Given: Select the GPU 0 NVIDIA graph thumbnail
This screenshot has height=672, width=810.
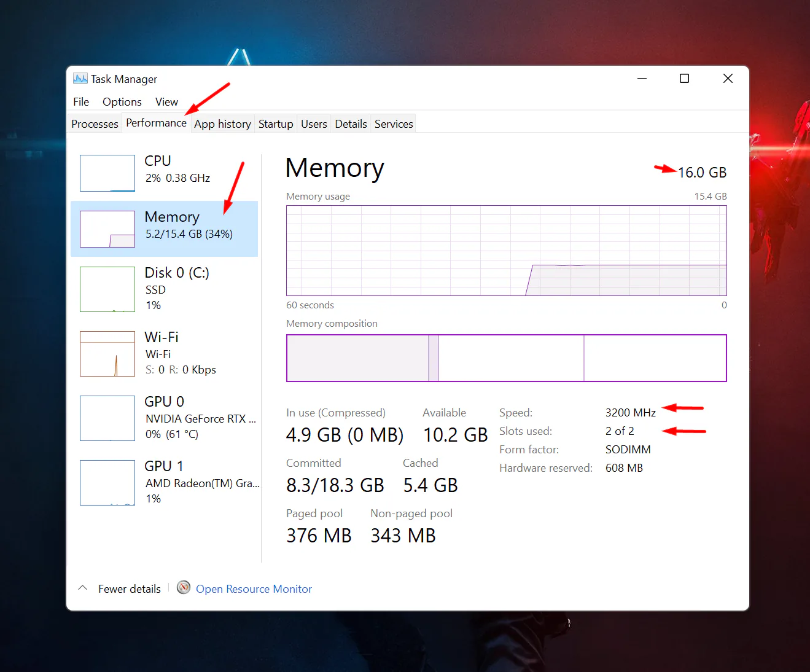Looking at the screenshot, I should [x=107, y=418].
